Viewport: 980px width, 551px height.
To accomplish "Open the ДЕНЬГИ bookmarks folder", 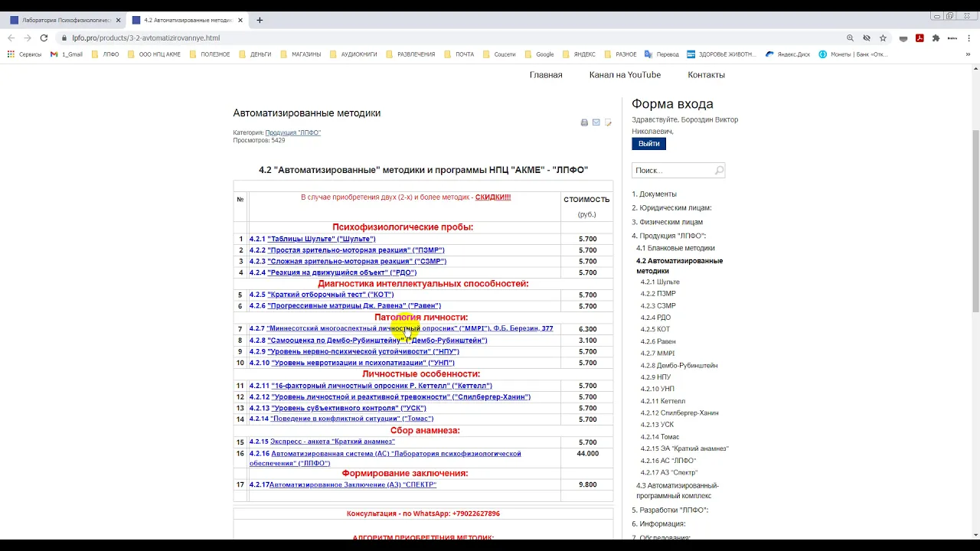I will pyautogui.click(x=255, y=54).
